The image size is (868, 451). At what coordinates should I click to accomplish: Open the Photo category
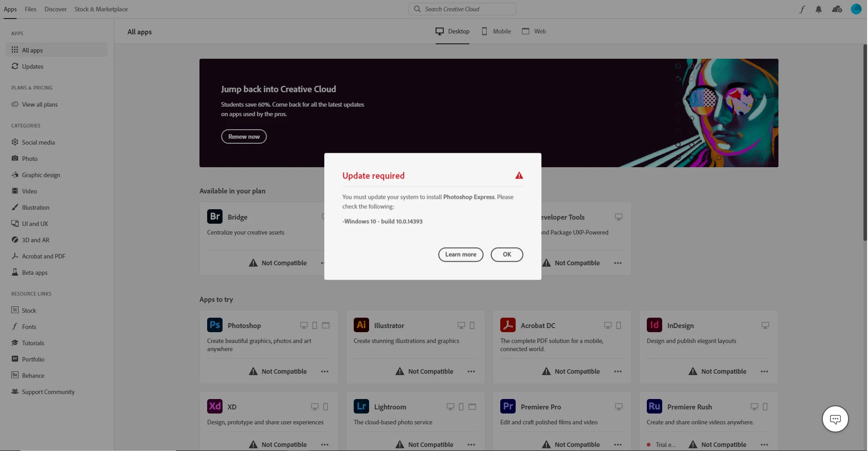coord(57,159)
